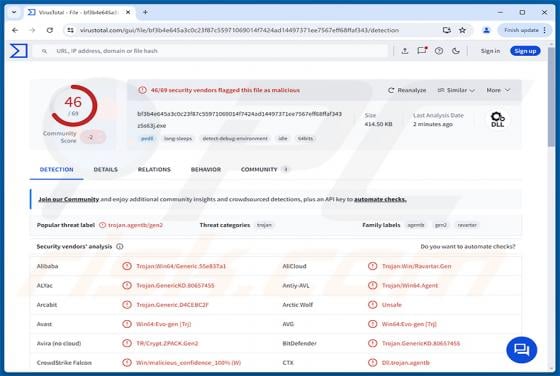Click the warning icon in CrowdStrike Falcon row
The width and height of the screenshot is (560, 376).
pos(127,362)
